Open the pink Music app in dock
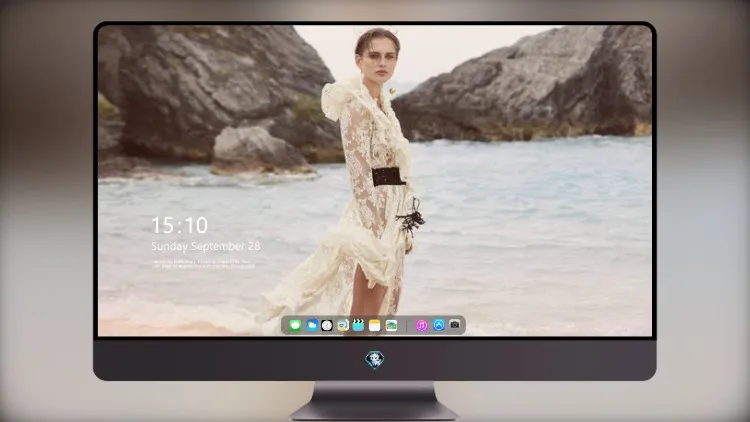750x422 pixels. coord(421,326)
